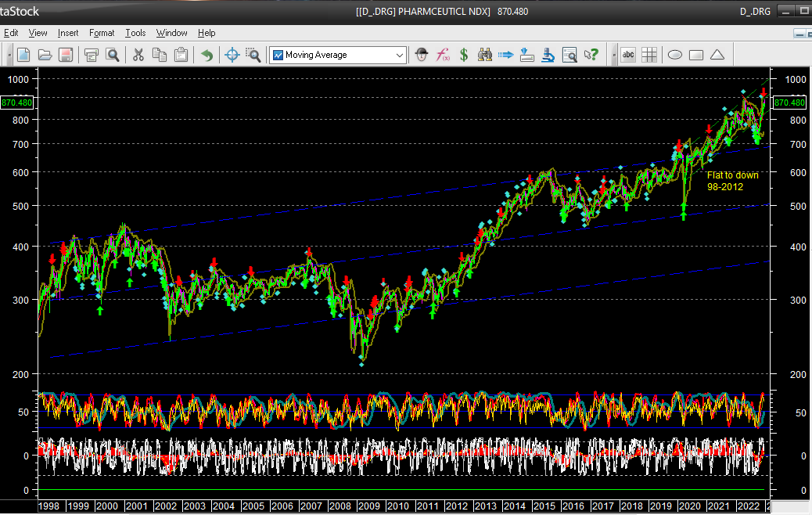
Task: Expand the Moving Average indicator dropdown
Action: [400, 55]
